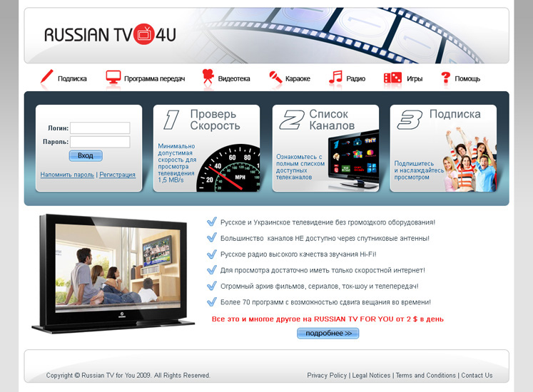Image resolution: width=533 pixels, height=392 pixels.
Task: Click the music note Радио icon
Action: coord(335,77)
